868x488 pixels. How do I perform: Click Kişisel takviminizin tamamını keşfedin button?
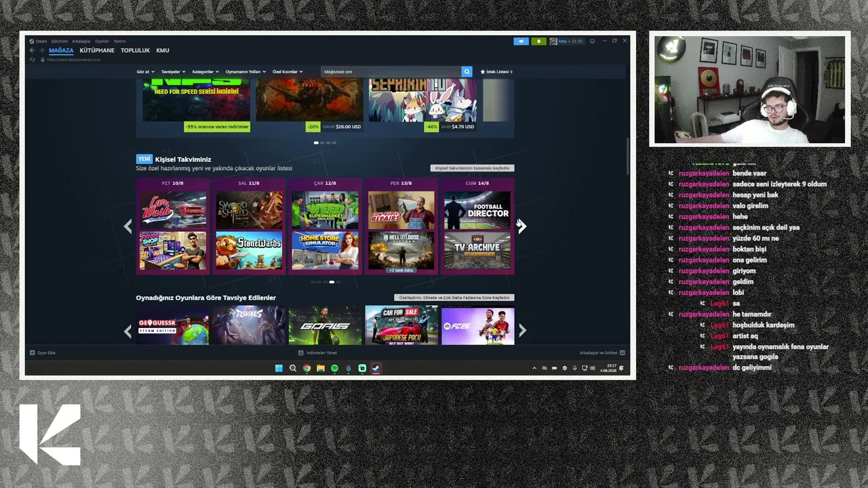click(x=472, y=168)
